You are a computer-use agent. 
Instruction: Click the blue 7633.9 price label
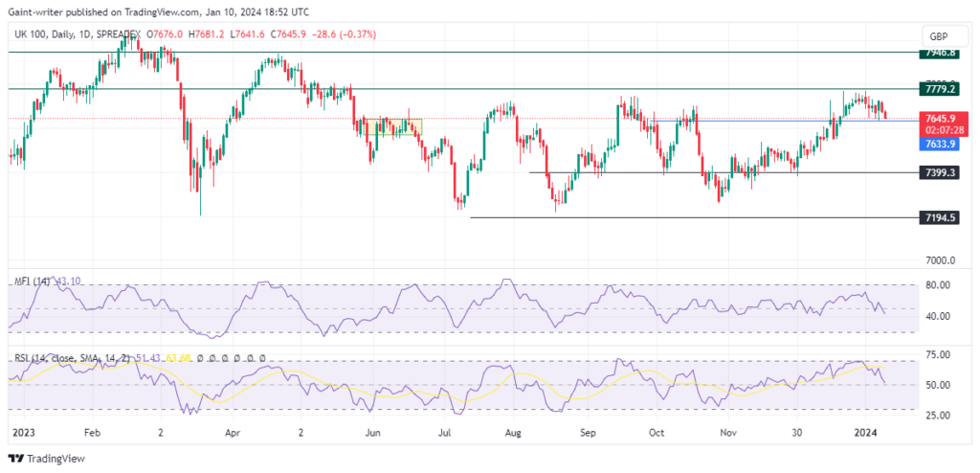click(x=940, y=144)
